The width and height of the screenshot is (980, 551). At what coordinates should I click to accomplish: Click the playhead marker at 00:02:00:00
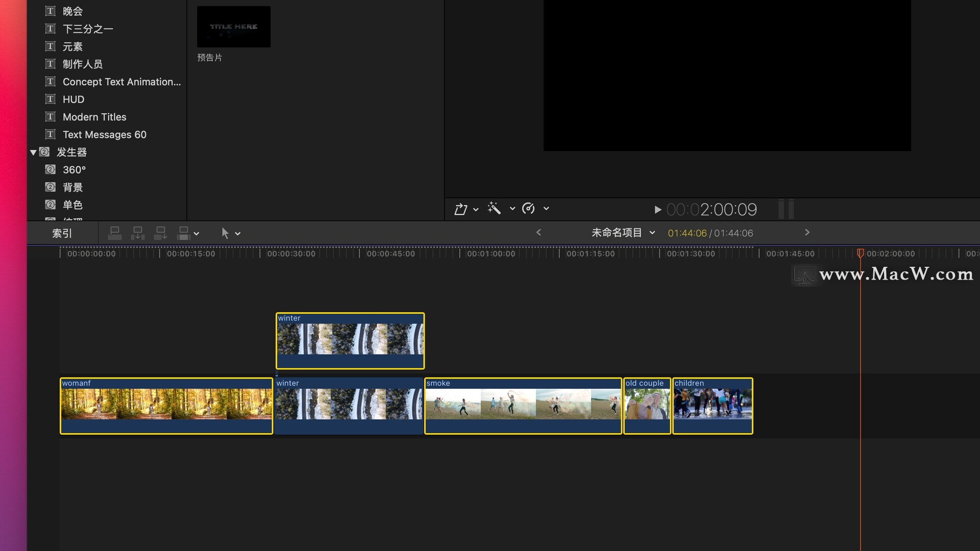(860, 253)
